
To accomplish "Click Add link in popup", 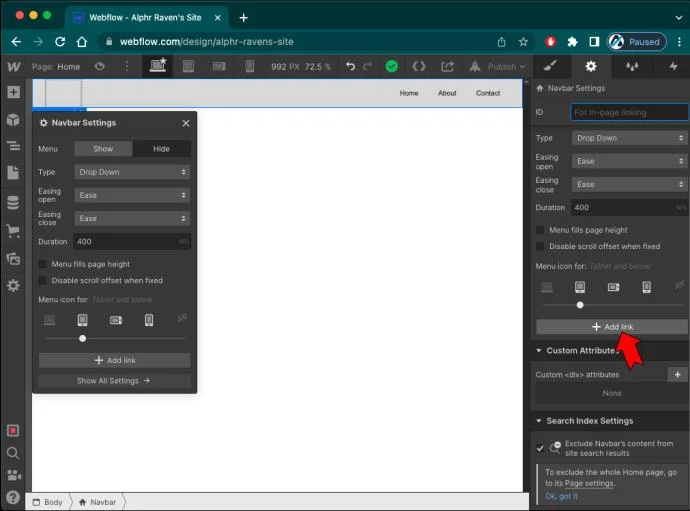I will tap(115, 360).
